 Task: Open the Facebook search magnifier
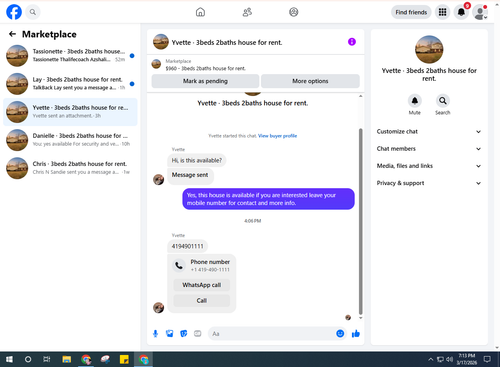click(32, 12)
